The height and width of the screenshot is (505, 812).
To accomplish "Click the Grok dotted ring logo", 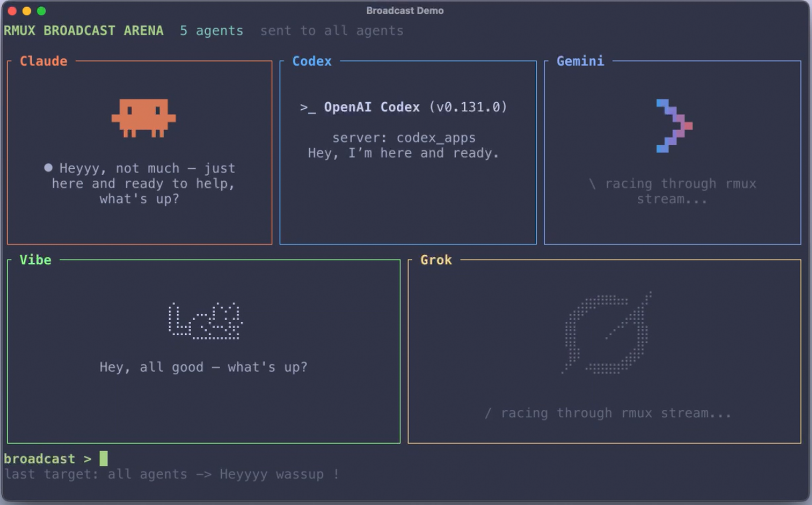I will pyautogui.click(x=607, y=333).
